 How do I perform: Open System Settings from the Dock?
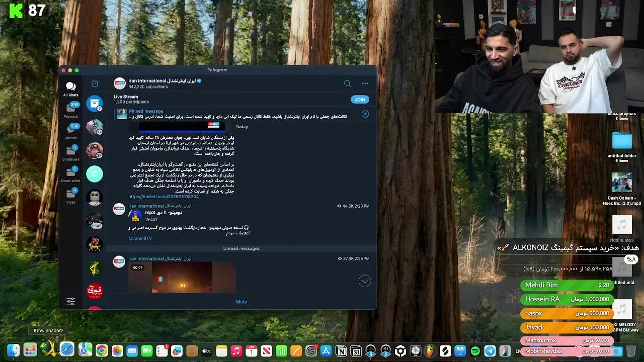311,350
